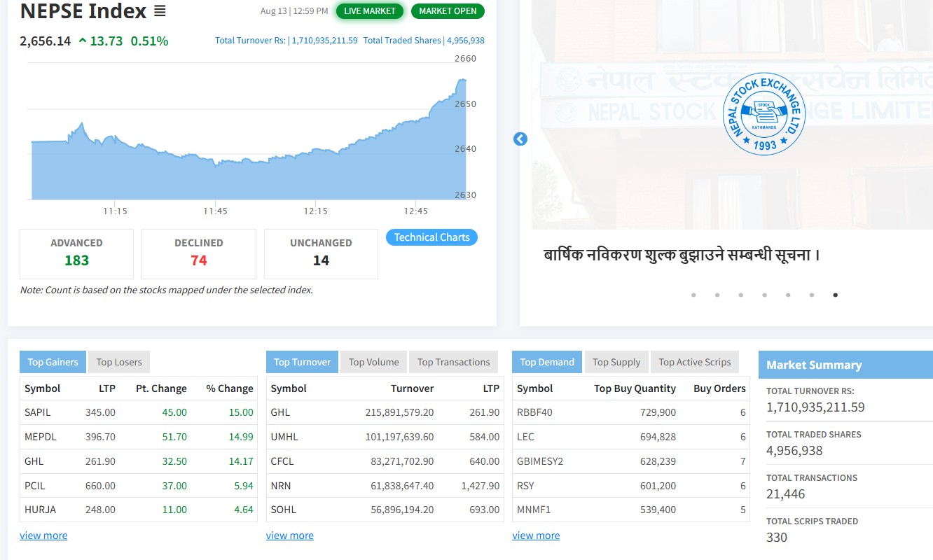Click the LIVE MARKET badge
The height and width of the screenshot is (560, 933).
tap(370, 11)
